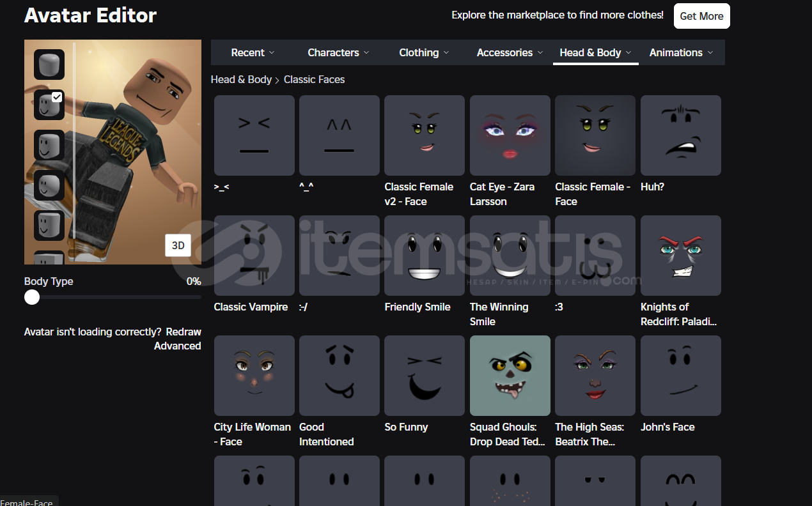This screenshot has width=812, height=506.
Task: Expand the Characters dropdown tab
Action: 339,52
